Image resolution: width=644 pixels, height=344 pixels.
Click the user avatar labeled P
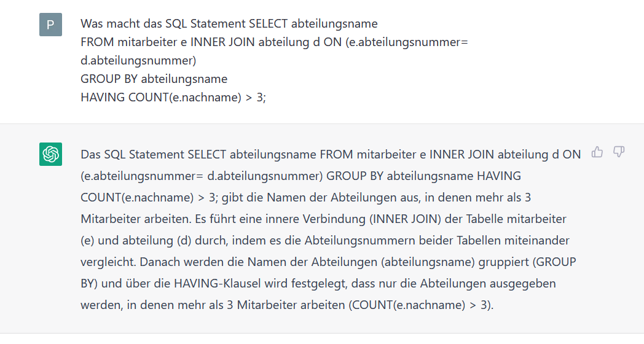pyautogui.click(x=50, y=25)
